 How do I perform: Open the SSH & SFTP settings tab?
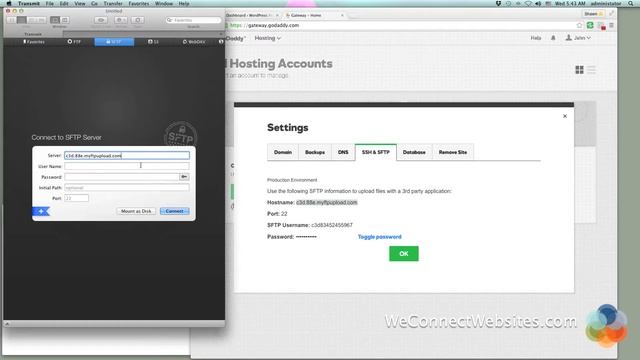pos(376,152)
